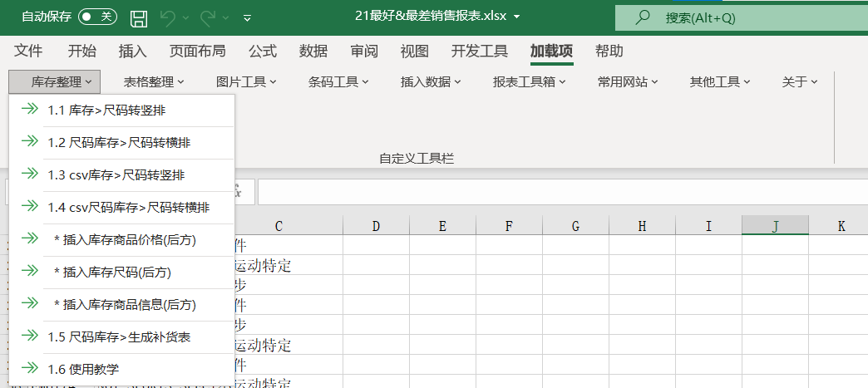
Task: Click the Redo arrow icon
Action: point(208,18)
